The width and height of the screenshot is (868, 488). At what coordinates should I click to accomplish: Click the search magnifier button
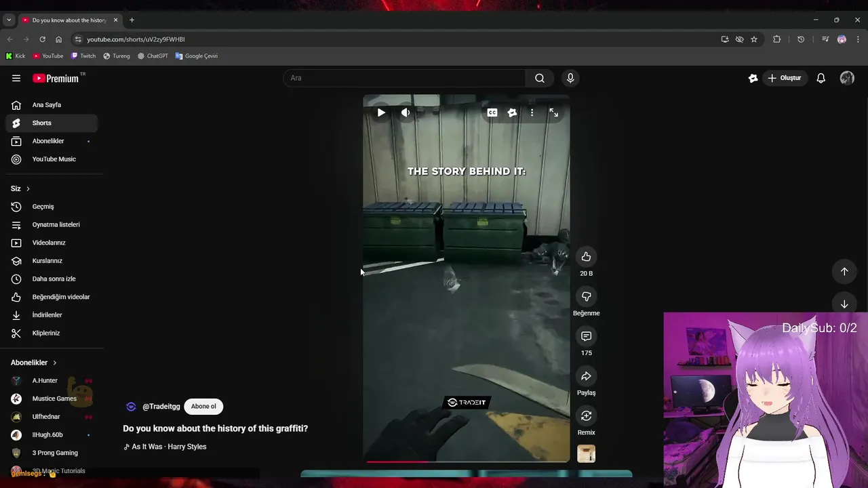click(539, 78)
